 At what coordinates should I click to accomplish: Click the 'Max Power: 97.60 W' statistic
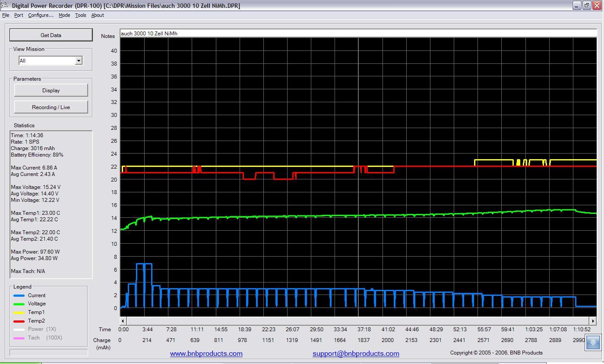(x=35, y=252)
